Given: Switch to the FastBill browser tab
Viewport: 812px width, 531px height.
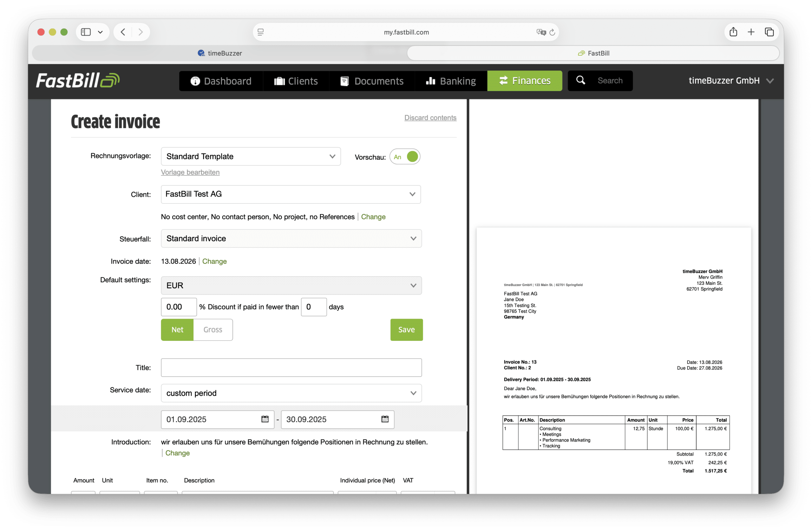Looking at the screenshot, I should click(x=594, y=53).
